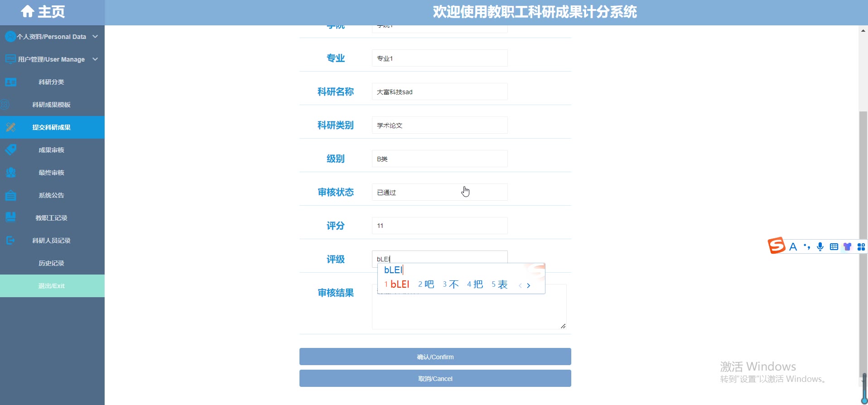The image size is (868, 405).
Task: Click the 级别 input field
Action: click(x=439, y=159)
